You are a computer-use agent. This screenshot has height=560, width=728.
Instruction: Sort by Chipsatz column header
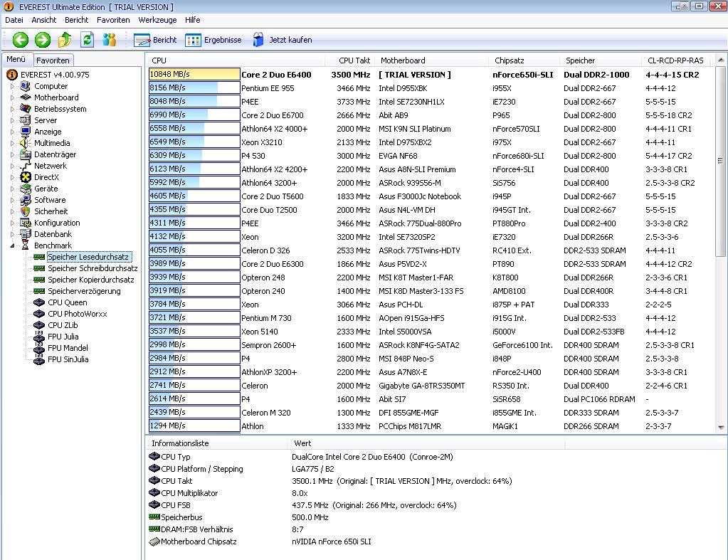pos(524,60)
